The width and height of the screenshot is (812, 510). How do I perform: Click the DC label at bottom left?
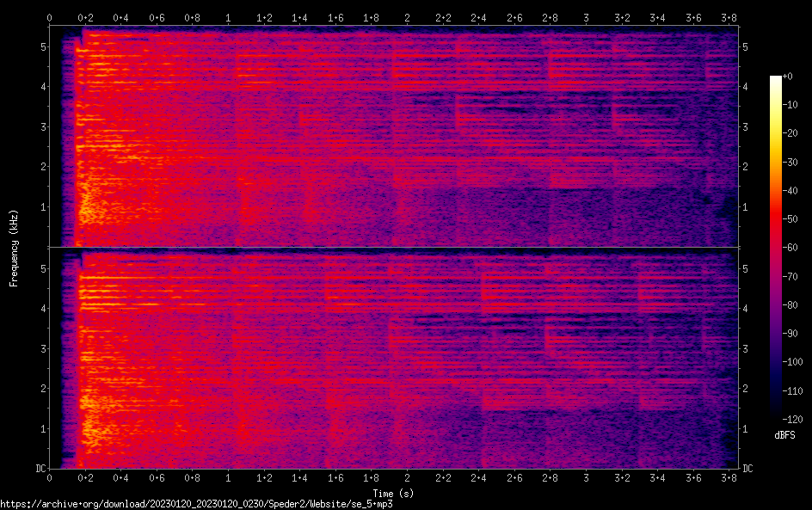[39, 468]
